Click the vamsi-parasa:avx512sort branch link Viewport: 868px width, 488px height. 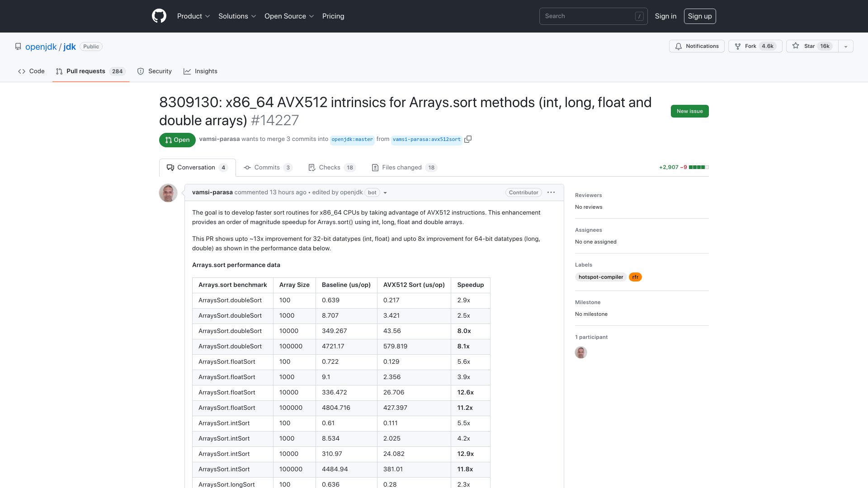427,140
